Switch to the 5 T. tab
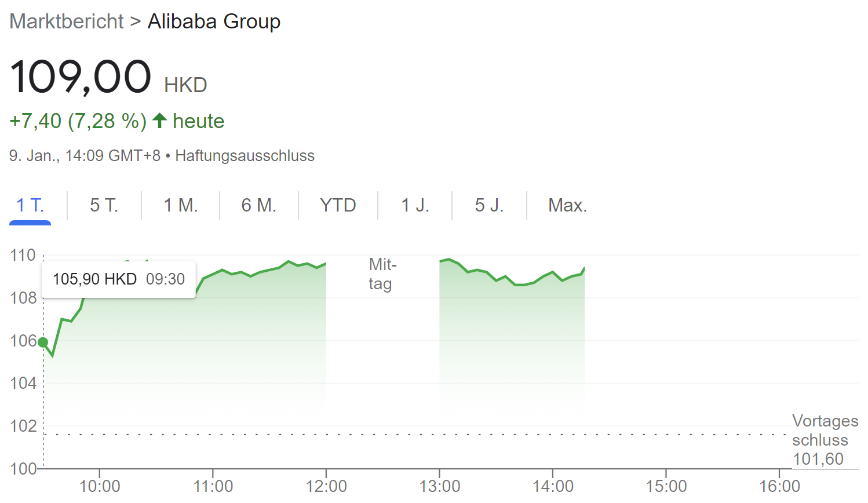This screenshot has width=868, height=503. click(x=104, y=205)
